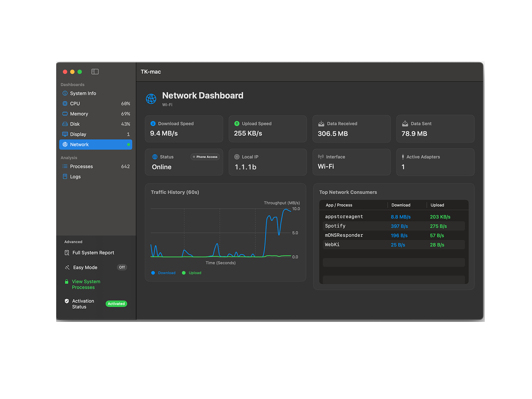Click the 306.5 MB data received value
532x399 pixels.
(x=333, y=134)
